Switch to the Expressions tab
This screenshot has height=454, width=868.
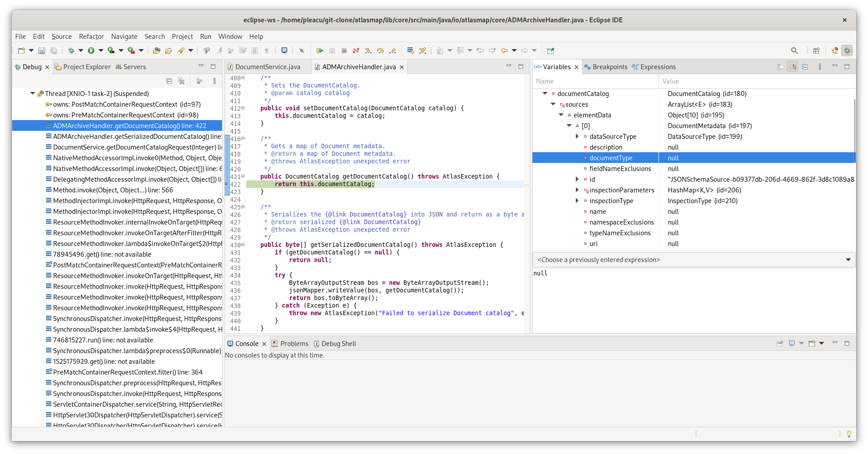click(654, 67)
